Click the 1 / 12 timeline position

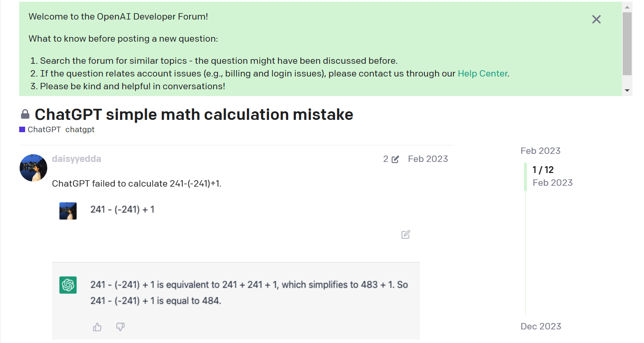[543, 170]
